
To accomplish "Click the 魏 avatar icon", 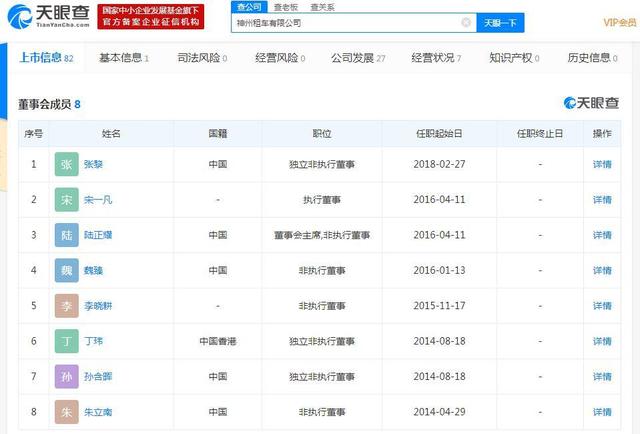I will pyautogui.click(x=66, y=270).
